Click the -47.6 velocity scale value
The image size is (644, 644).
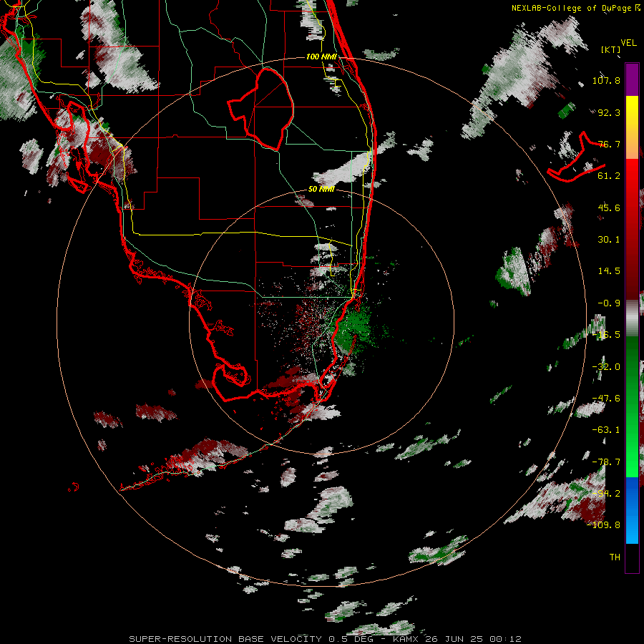pos(606,399)
